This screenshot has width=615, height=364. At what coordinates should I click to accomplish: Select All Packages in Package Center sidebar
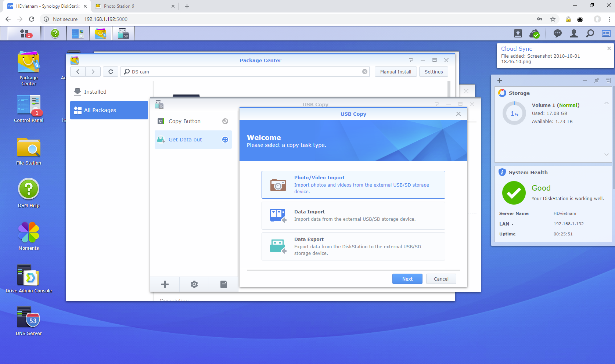(109, 110)
